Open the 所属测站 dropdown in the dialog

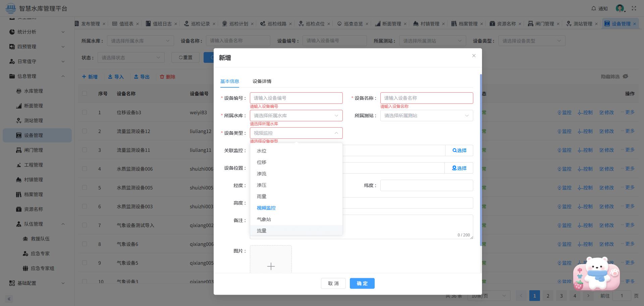(426, 115)
